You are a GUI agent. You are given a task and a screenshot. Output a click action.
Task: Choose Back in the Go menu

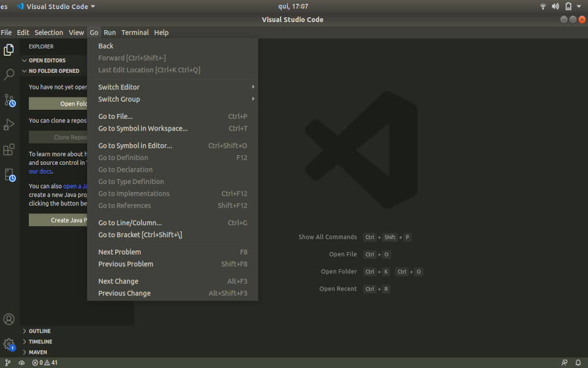(x=173, y=46)
